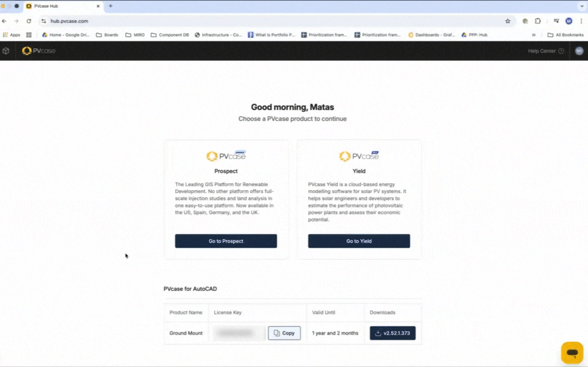Open user avatar menu in header
The image size is (588, 367).
[x=579, y=50]
